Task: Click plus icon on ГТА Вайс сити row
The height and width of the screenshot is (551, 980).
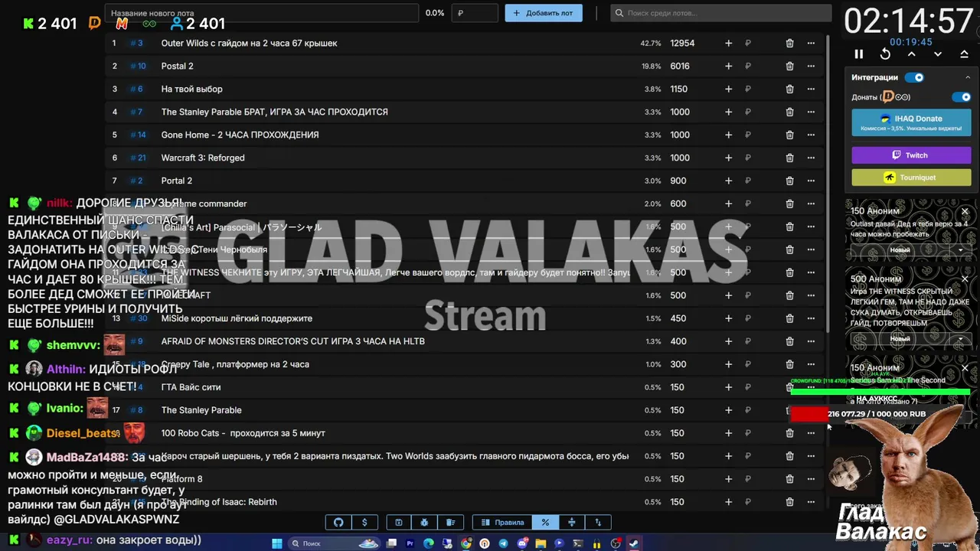Action: (x=728, y=387)
